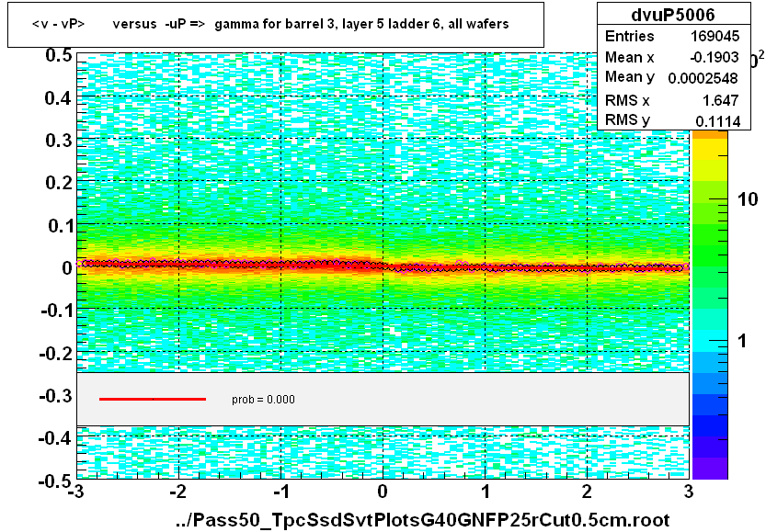Image resolution: width=766 pixels, height=532 pixels.
Task: Click the x-axis label -3
Action: pos(75,492)
